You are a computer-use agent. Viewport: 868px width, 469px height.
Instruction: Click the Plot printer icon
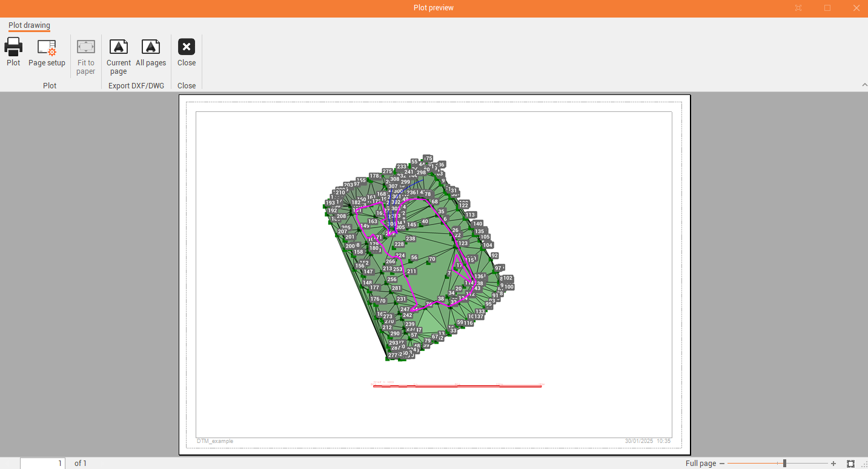13,47
